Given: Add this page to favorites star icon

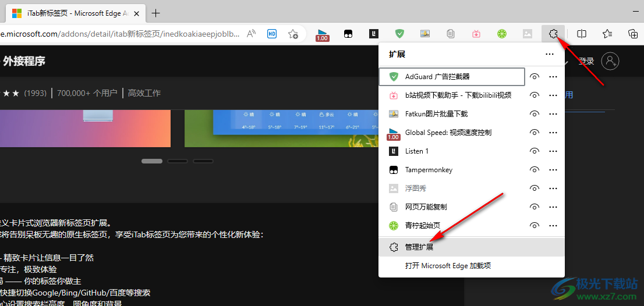Looking at the screenshot, I should coord(293,34).
